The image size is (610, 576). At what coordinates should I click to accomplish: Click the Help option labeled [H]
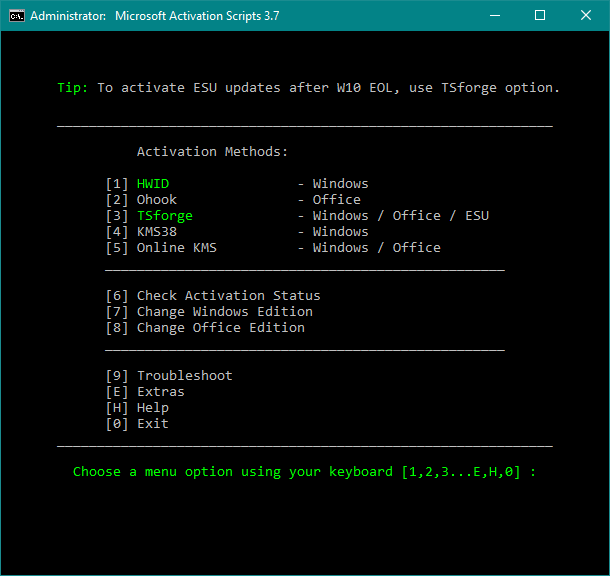[152, 408]
